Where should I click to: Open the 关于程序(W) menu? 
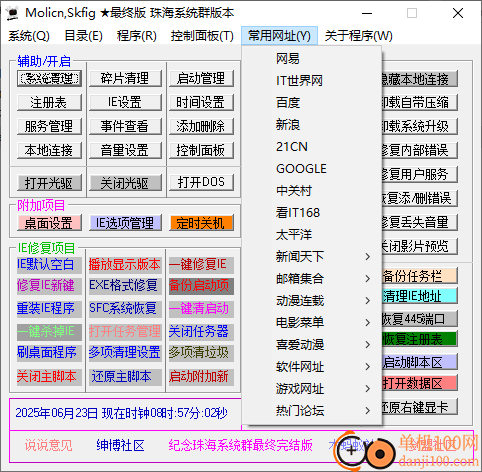point(359,36)
